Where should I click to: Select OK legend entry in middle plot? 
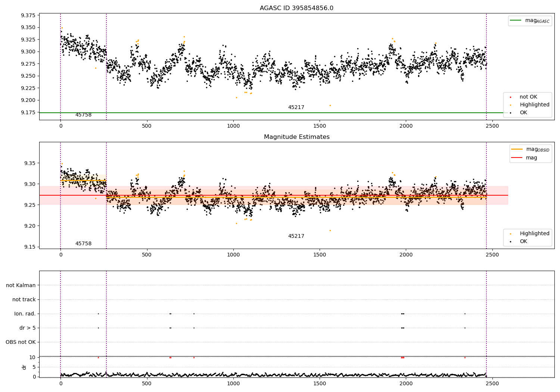(523, 242)
